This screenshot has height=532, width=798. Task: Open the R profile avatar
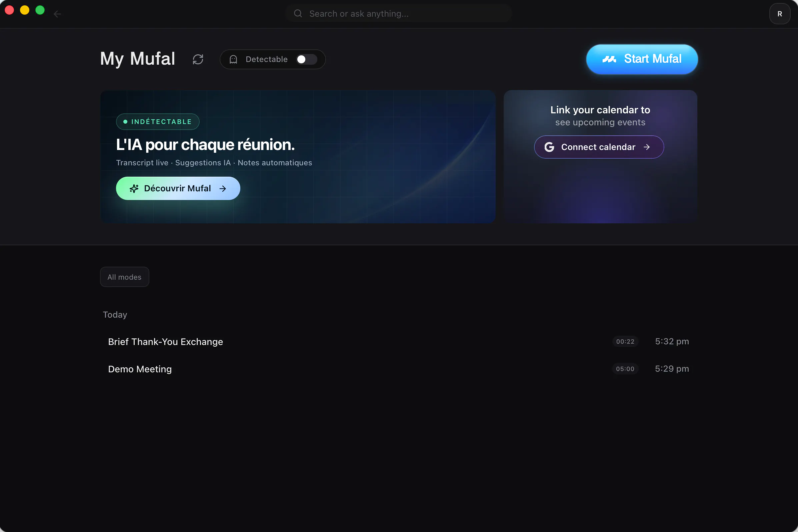click(780, 14)
